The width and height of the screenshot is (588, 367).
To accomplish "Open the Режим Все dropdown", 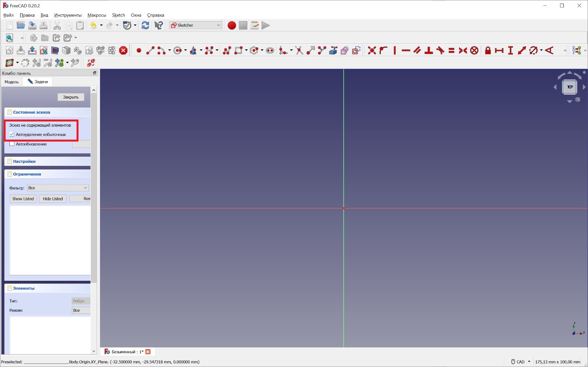I will point(81,310).
